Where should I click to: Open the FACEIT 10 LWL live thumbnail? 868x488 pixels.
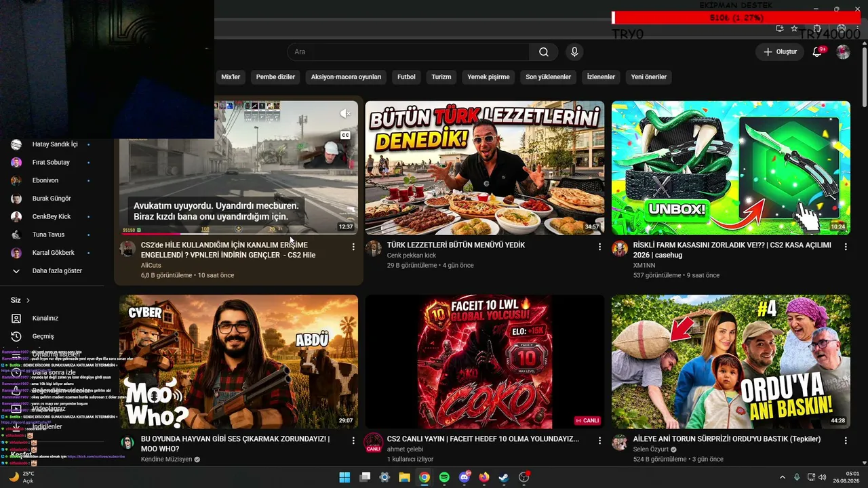point(484,362)
